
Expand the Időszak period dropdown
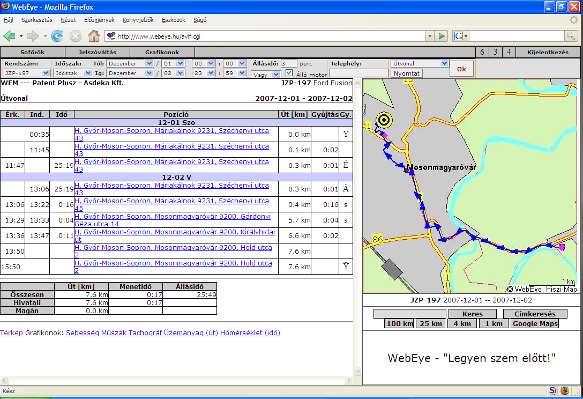[73, 73]
